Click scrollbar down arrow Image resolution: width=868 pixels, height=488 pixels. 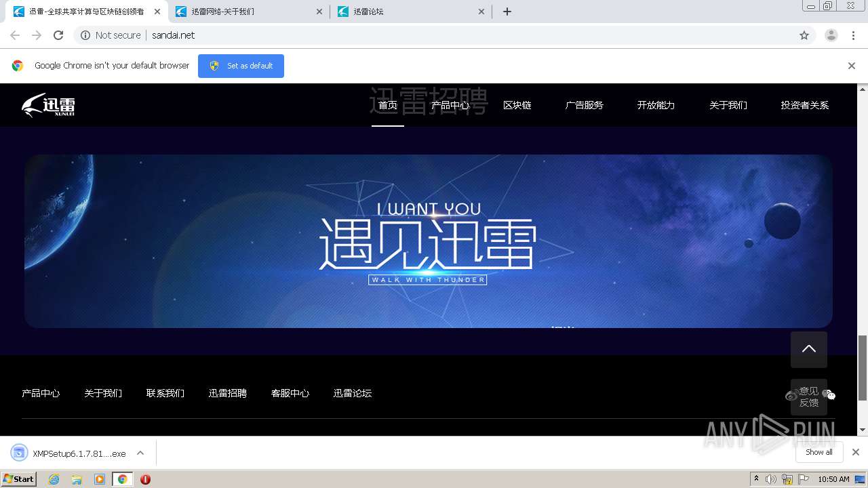(863, 430)
